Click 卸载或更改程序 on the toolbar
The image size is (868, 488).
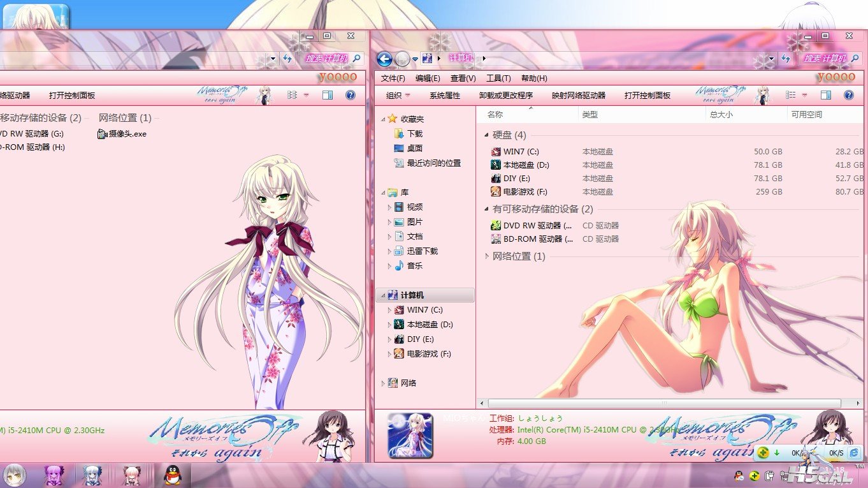point(506,96)
